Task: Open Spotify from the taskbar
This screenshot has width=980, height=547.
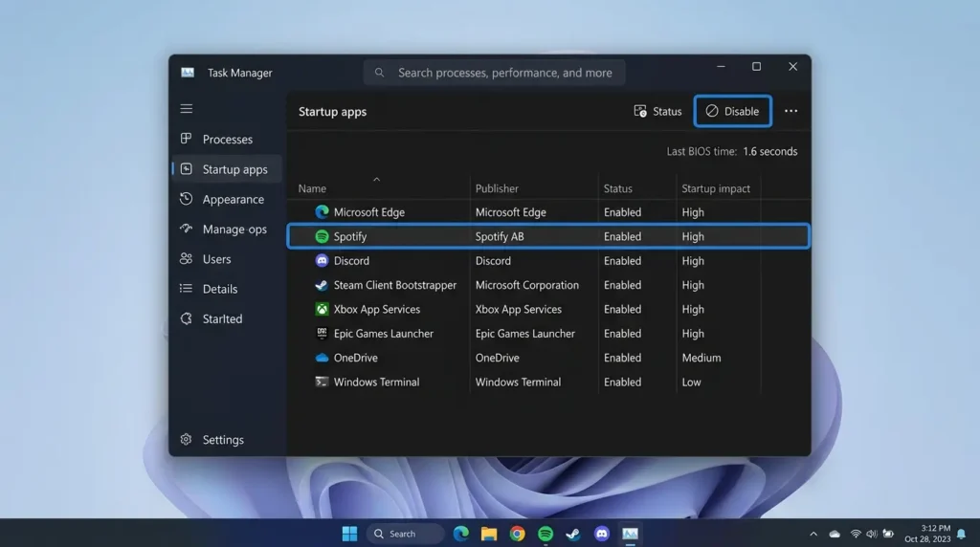Action: coord(546,534)
